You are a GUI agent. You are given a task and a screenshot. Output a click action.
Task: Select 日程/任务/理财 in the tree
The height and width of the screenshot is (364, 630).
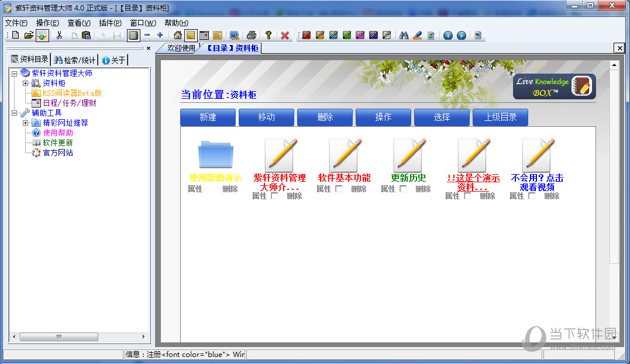pos(70,103)
